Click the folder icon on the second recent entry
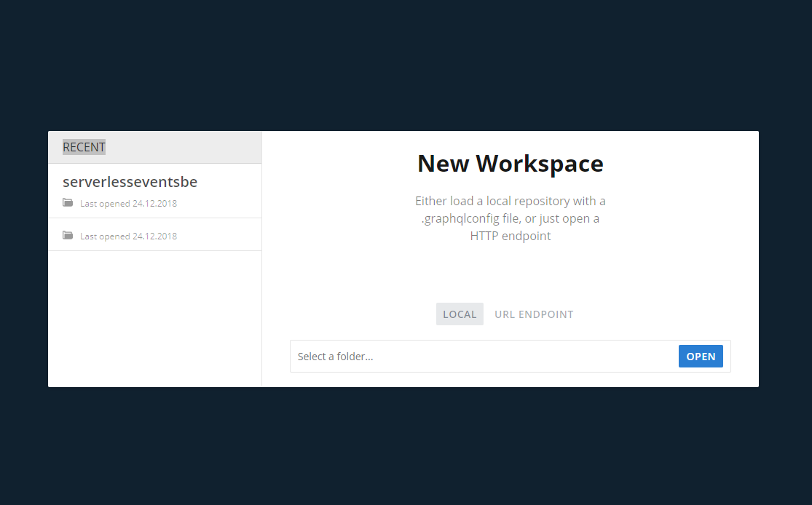This screenshot has width=812, height=505. point(68,235)
